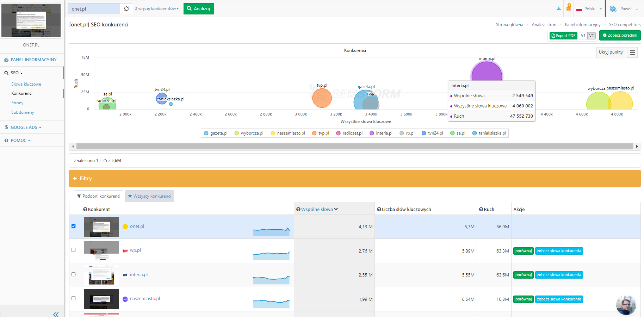
Task: Click the chart scrollbar right arrow
Action: click(x=637, y=146)
